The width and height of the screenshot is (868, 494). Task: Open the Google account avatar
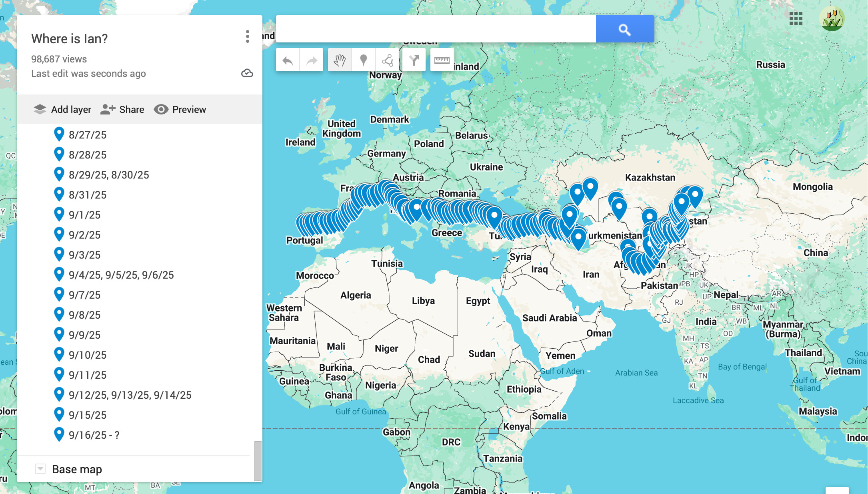coord(832,19)
